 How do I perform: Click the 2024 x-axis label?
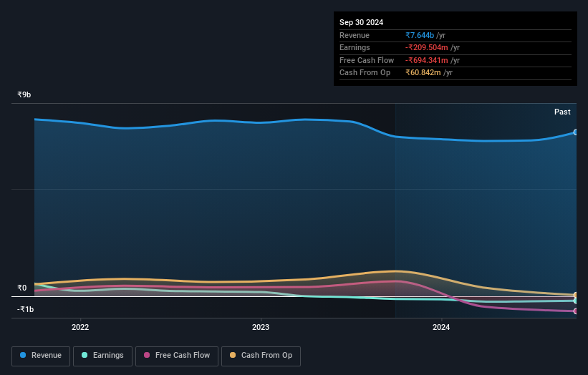click(x=441, y=327)
